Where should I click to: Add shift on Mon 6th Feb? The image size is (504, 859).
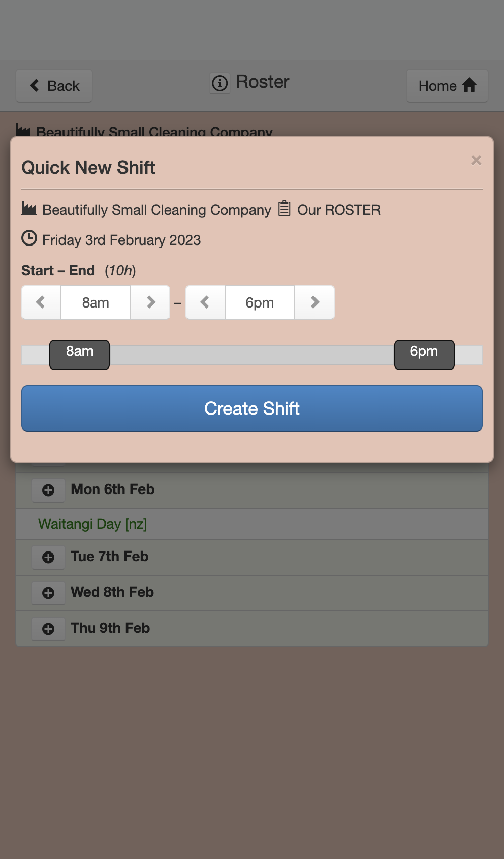pyautogui.click(x=48, y=490)
